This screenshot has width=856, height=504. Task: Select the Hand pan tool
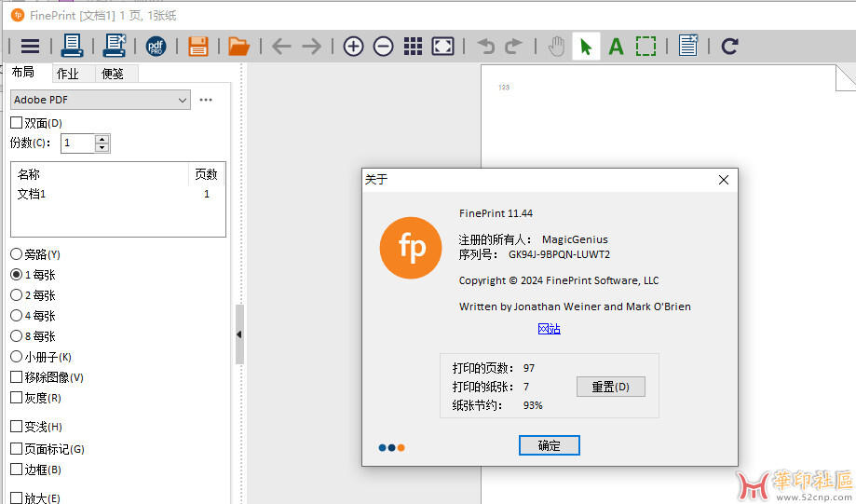556,47
